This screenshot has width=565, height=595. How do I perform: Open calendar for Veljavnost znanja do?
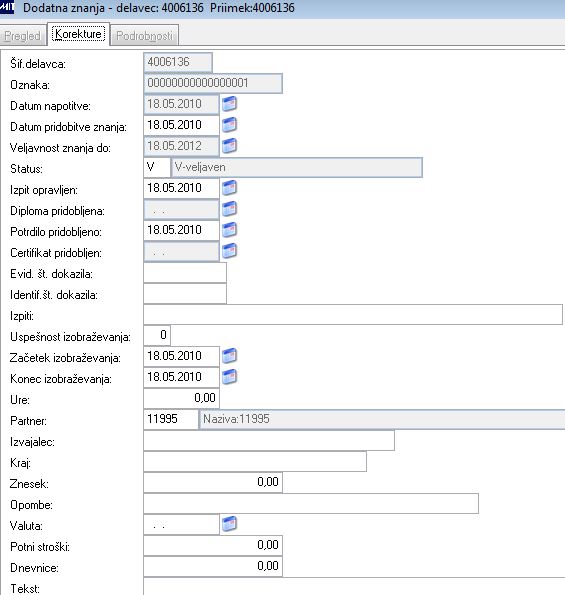pyautogui.click(x=229, y=145)
